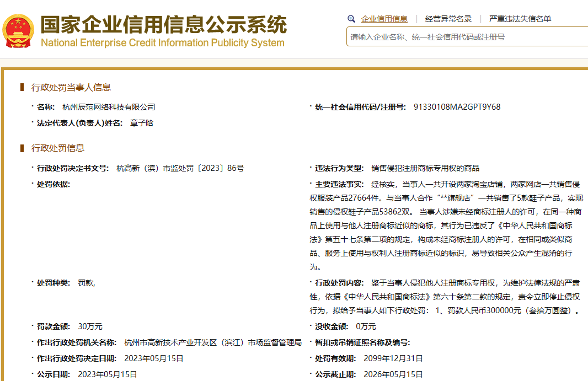
Task: Click penalty validity date 2099年12月31日
Action: click(393, 358)
